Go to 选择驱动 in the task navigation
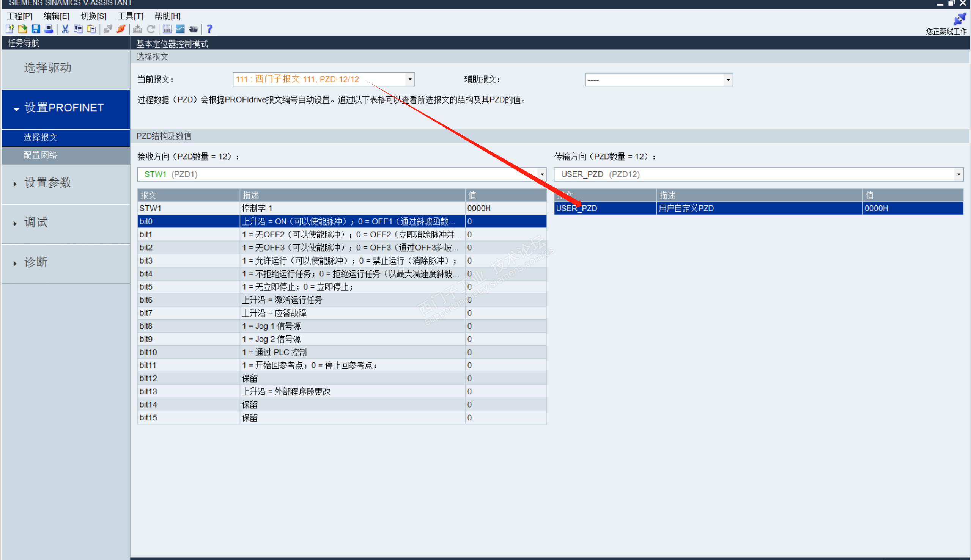This screenshot has height=560, width=971. click(48, 68)
